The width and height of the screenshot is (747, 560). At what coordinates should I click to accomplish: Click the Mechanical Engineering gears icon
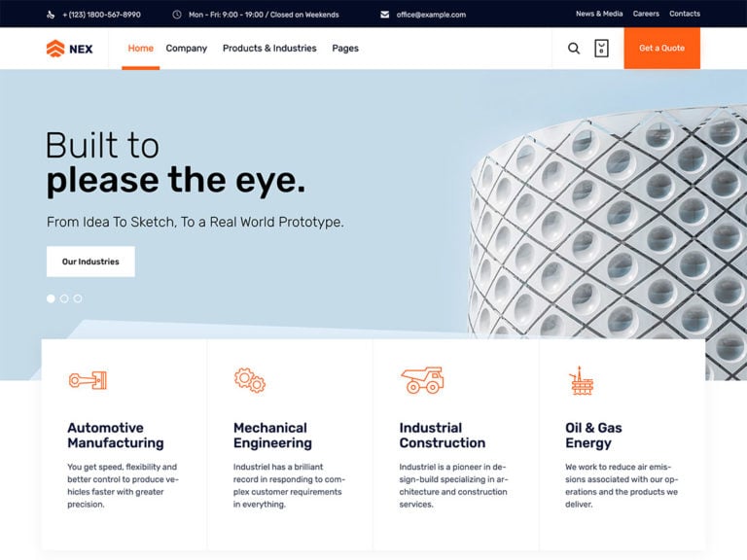tap(250, 380)
